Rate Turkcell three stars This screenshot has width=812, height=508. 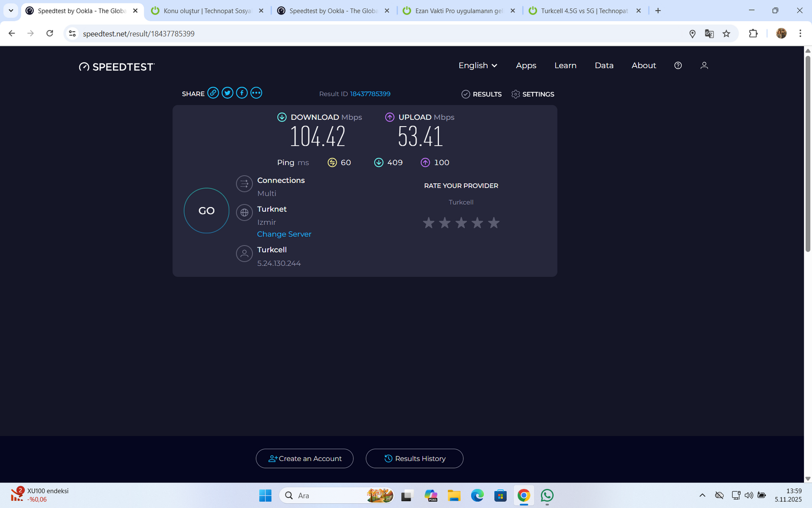coord(461,222)
